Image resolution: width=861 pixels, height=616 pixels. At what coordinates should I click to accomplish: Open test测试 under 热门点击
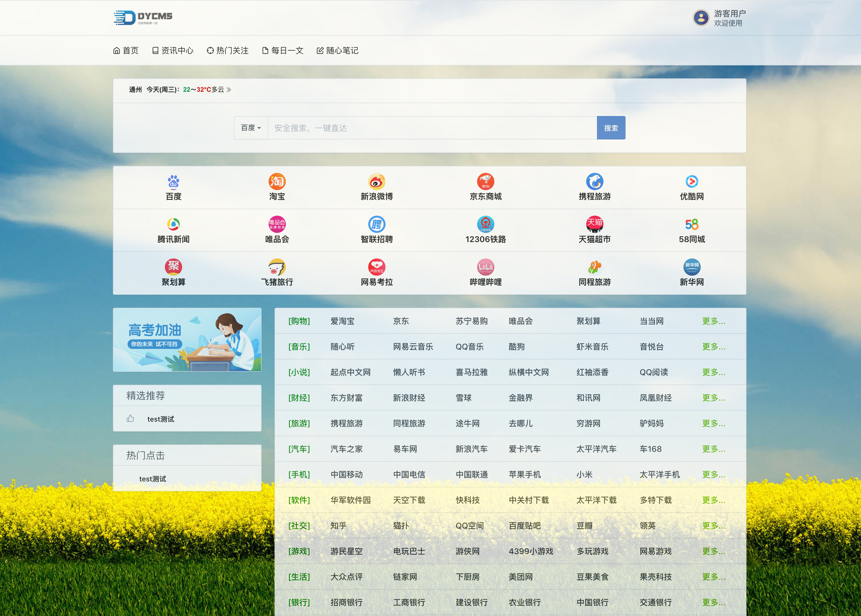pyautogui.click(x=152, y=479)
